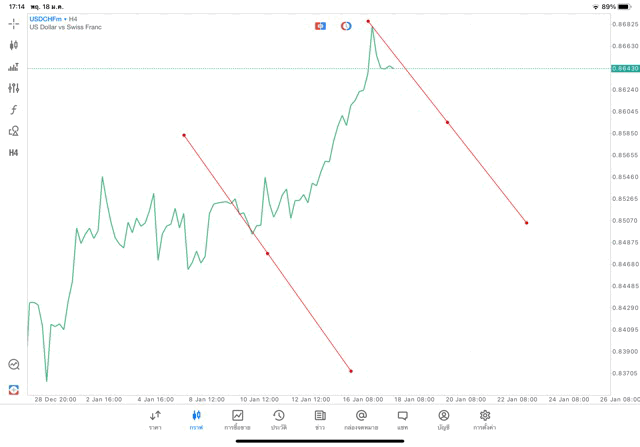Go to the การตั้งค่า (Settings) tab

pos(485,420)
